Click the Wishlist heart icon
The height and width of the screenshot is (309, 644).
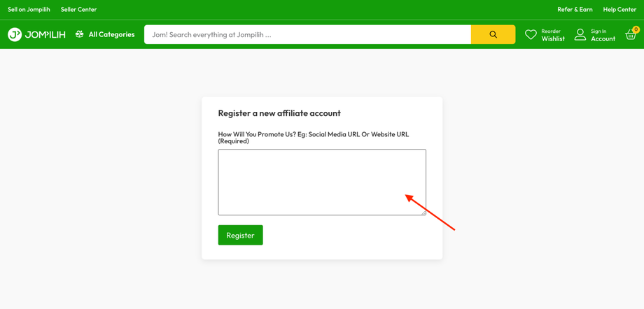[x=531, y=34]
